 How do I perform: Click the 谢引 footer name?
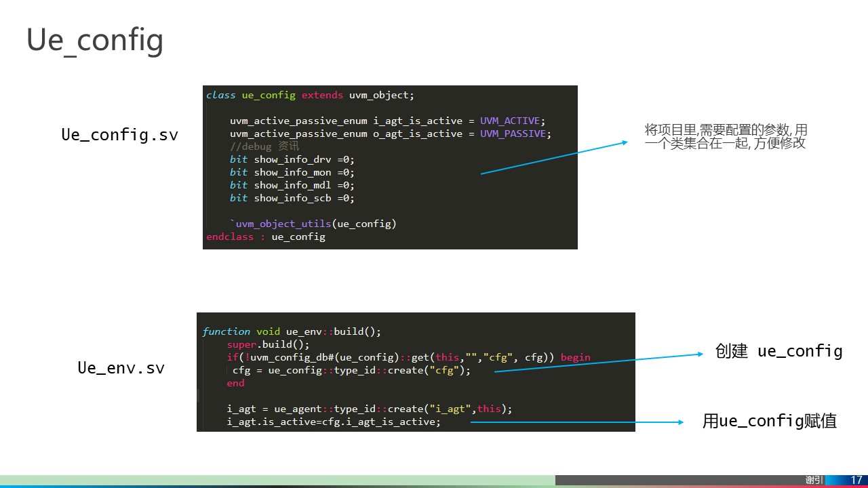click(812, 479)
